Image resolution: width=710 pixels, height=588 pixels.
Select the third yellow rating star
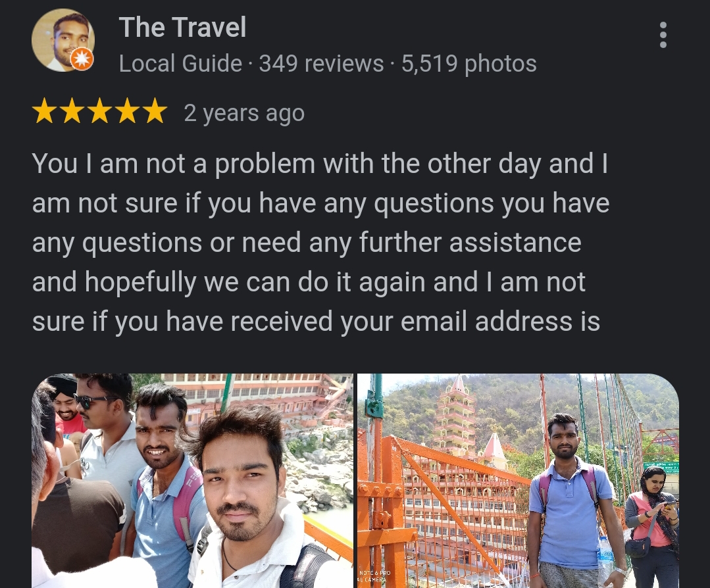coord(99,111)
